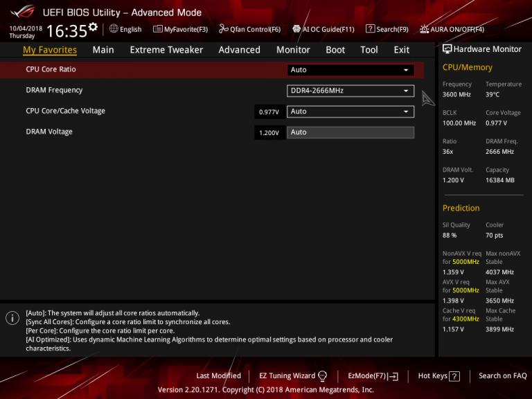Click the AURA light icon
Screen dimensions: 532x399
424,29
